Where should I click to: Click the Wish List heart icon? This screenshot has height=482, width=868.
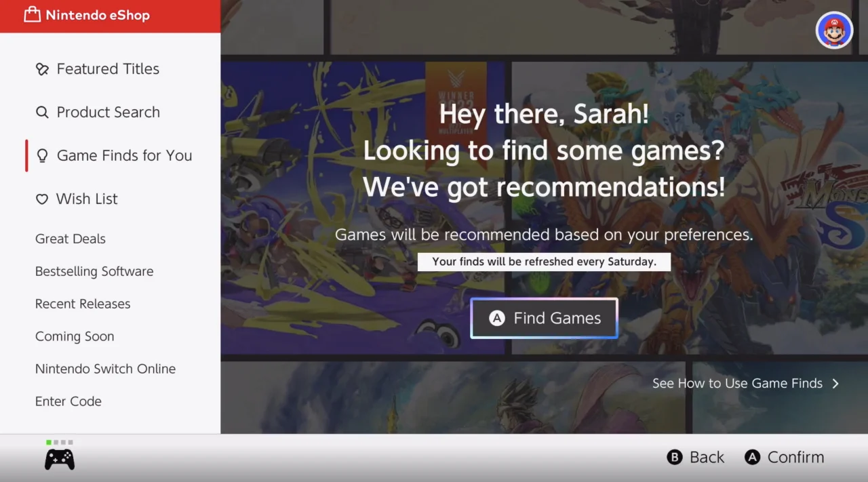coord(42,199)
